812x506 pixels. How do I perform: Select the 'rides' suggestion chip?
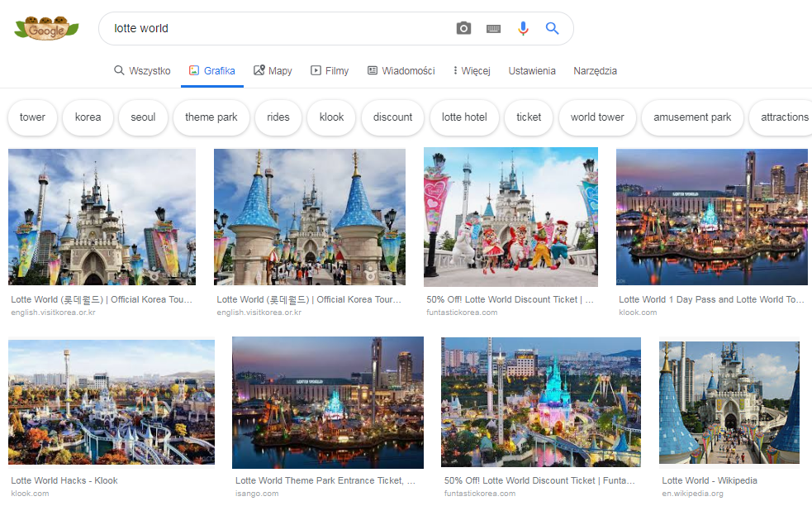pos(278,117)
